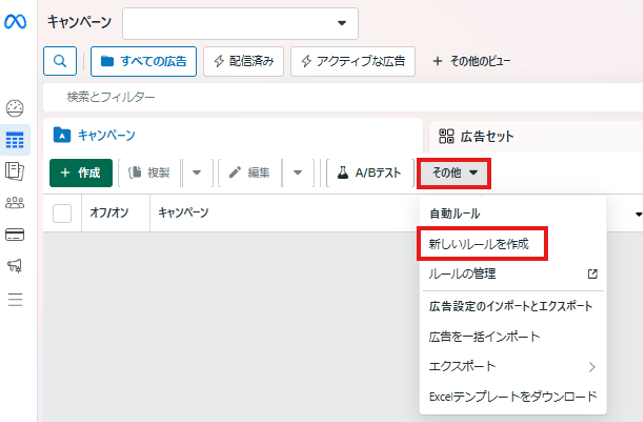Image resolution: width=643 pixels, height=422 pixels.
Task: Toggle the その他 dropdown button
Action: (x=454, y=173)
